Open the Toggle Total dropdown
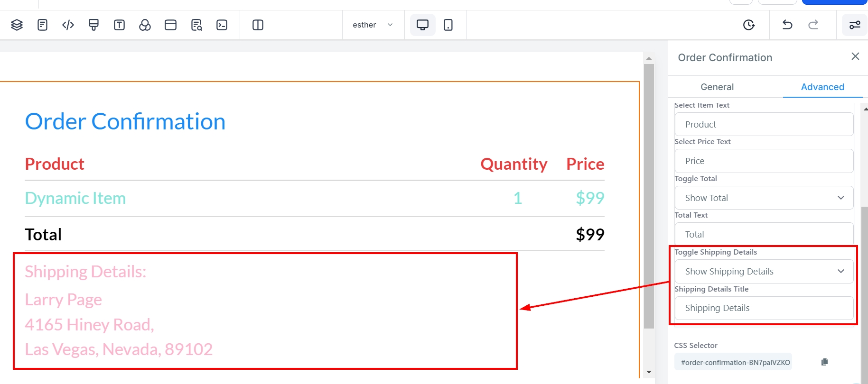Viewport: 868px width, 384px height. [764, 198]
